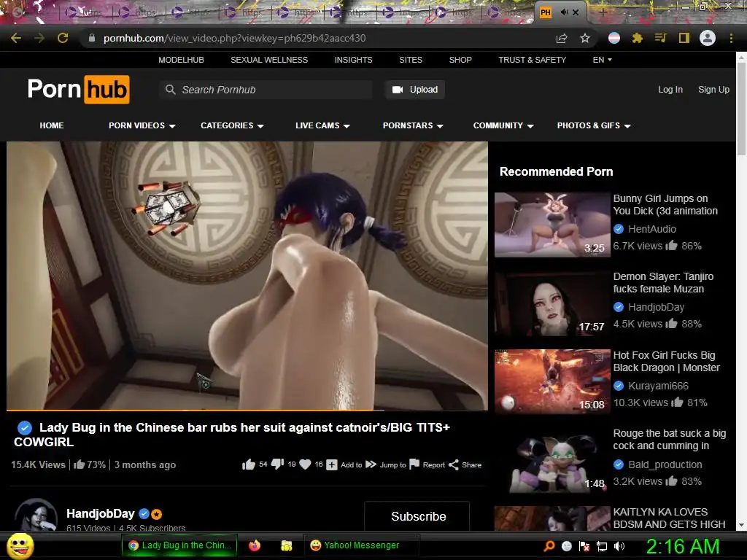Open TRUST & SAFETY in the top bar

pos(532,60)
